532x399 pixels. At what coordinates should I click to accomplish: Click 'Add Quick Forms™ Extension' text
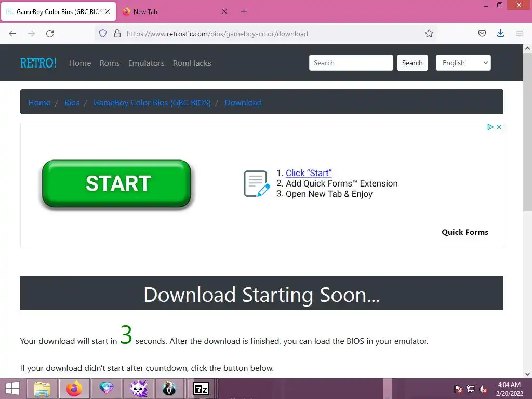click(342, 183)
